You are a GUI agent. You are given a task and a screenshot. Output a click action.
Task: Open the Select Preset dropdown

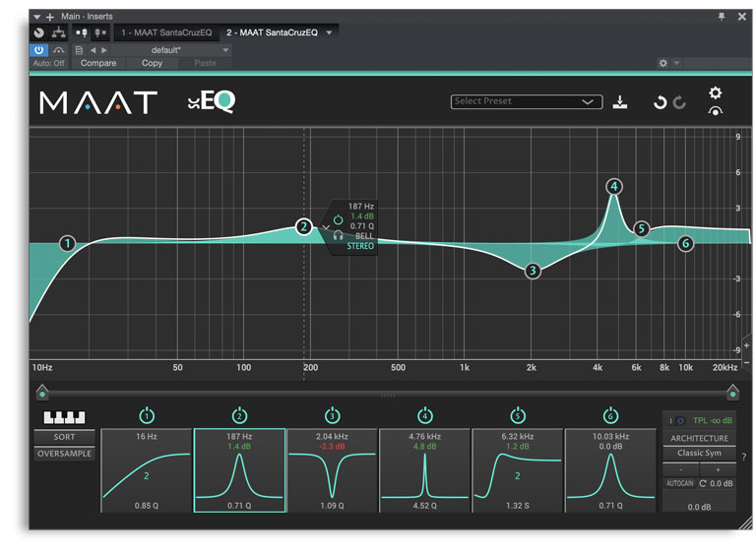click(x=526, y=101)
